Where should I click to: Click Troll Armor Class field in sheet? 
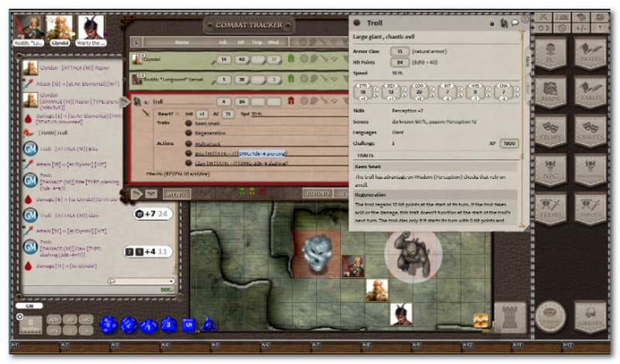tap(399, 51)
